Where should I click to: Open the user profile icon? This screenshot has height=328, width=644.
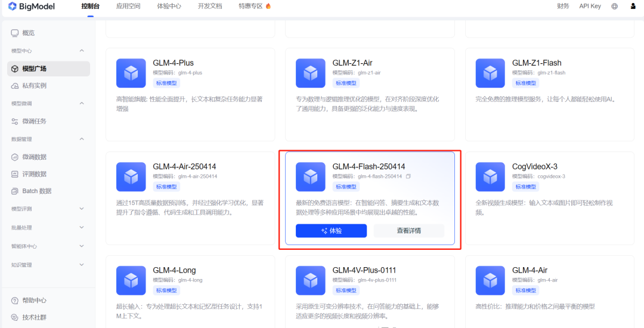(633, 6)
